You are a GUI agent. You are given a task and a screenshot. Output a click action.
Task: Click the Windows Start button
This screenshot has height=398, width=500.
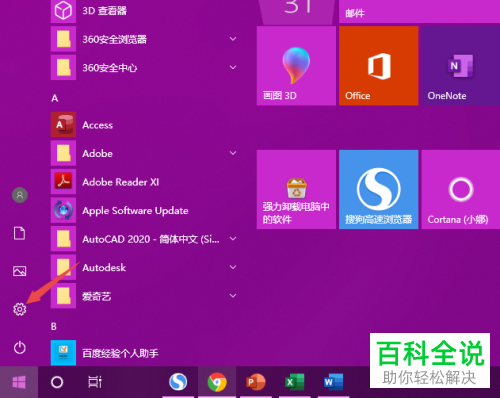pos(19,382)
